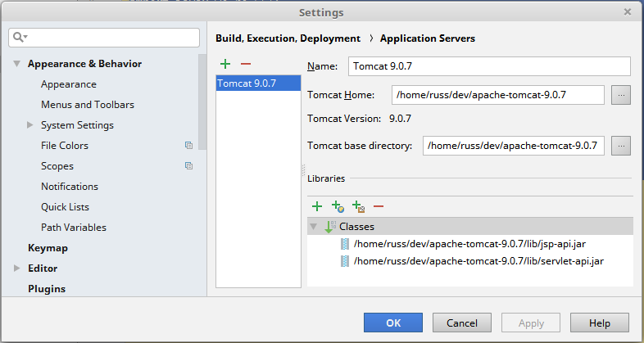
Task: Collapse the Classes library node
Action: pyautogui.click(x=314, y=227)
